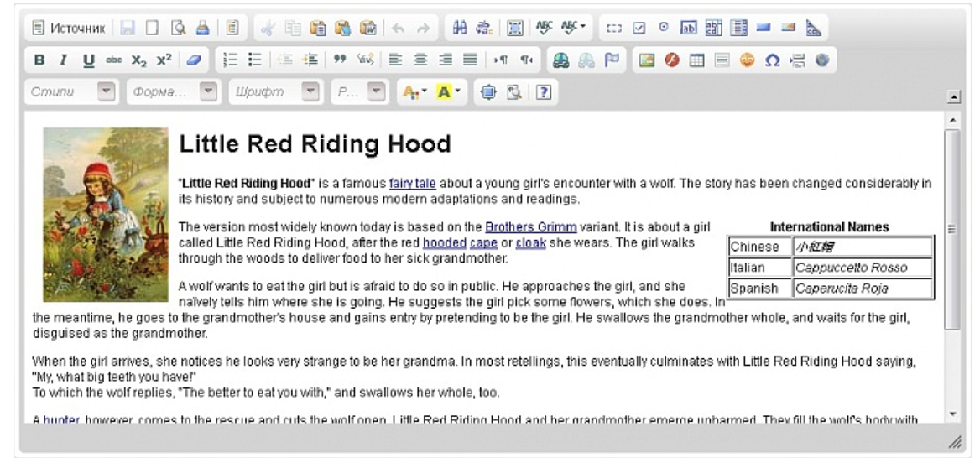
Task: Insert an Image
Action: [647, 60]
